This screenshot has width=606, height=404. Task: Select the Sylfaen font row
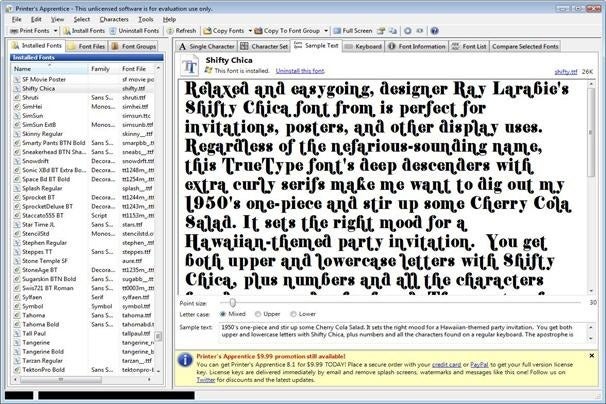[83, 297]
